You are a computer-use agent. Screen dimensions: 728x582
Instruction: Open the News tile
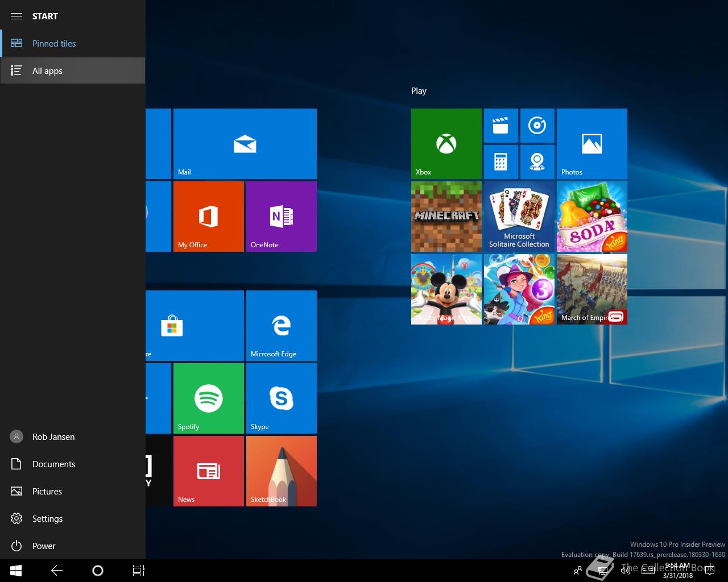(208, 471)
